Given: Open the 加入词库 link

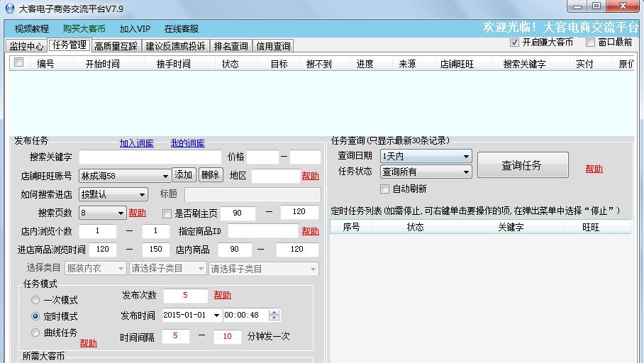Looking at the screenshot, I should coord(136,143).
